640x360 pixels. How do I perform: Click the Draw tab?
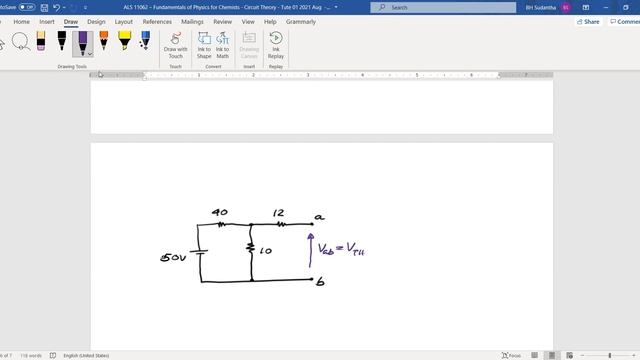71,22
